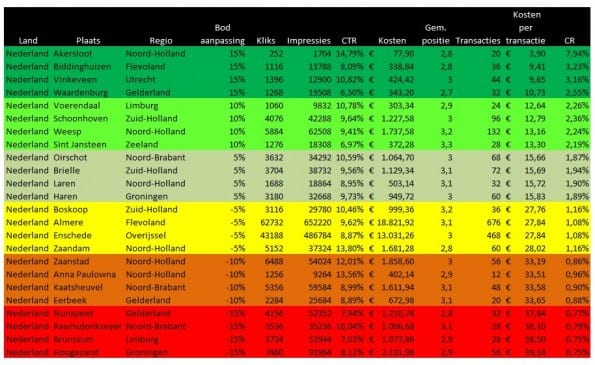Select the Transacties column header
This screenshot has width=595, height=365.
478,41
